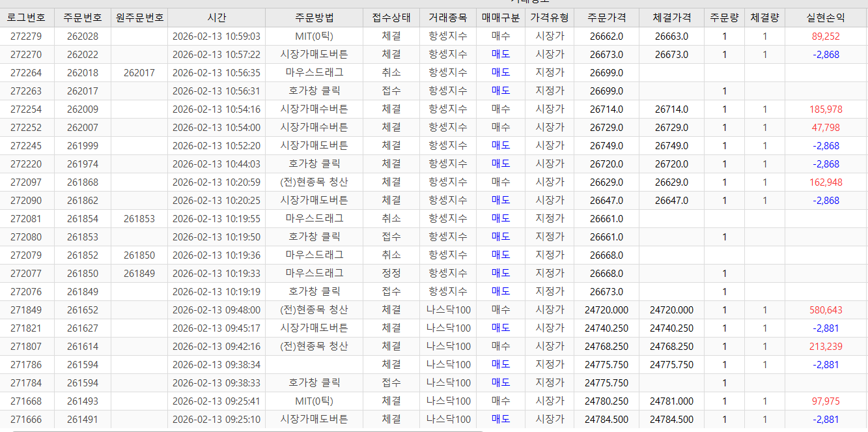
Task: Sort by the 로그번호 column header
Action: click(26, 18)
